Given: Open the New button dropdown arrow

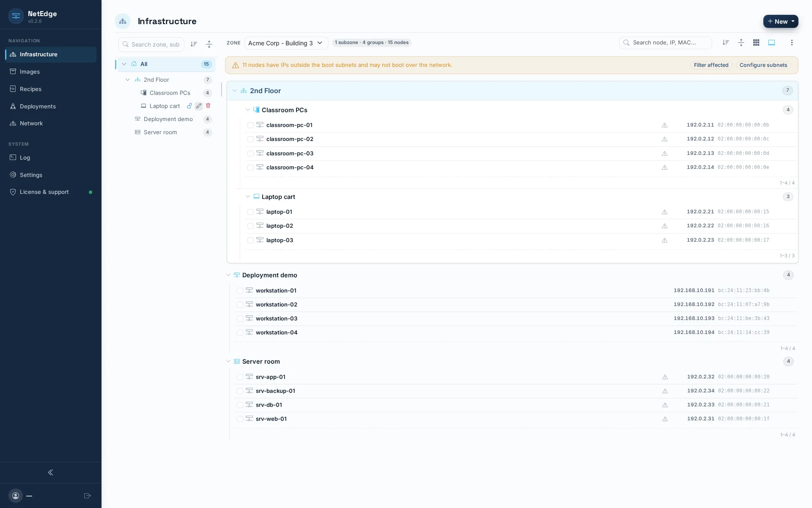Looking at the screenshot, I should (x=793, y=21).
